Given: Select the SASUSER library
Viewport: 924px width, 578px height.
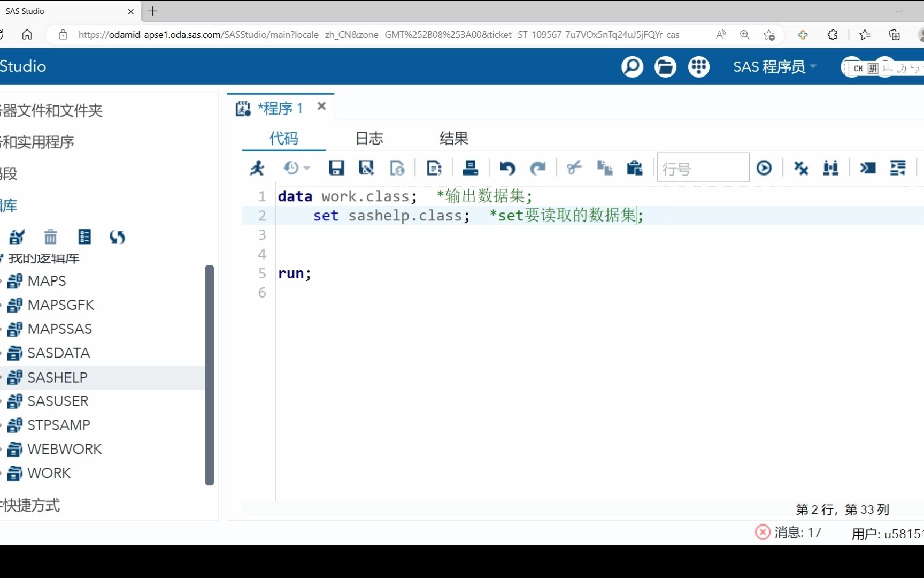Looking at the screenshot, I should click(58, 401).
